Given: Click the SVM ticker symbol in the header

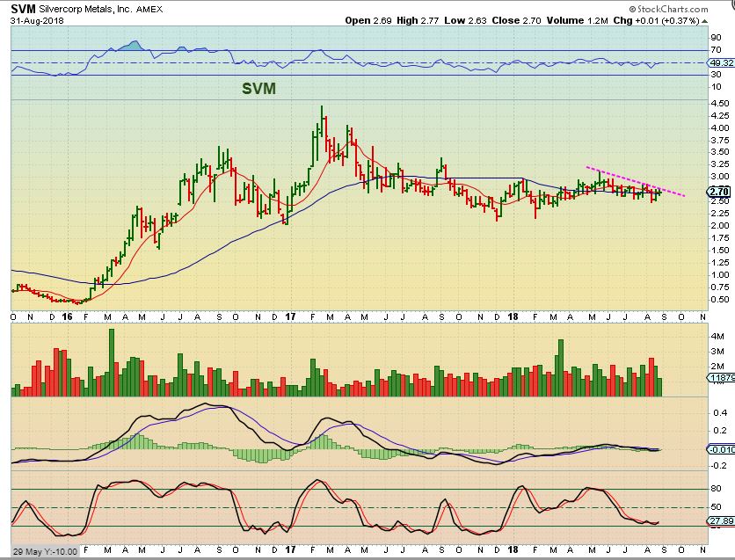Looking at the screenshot, I should [23, 9].
